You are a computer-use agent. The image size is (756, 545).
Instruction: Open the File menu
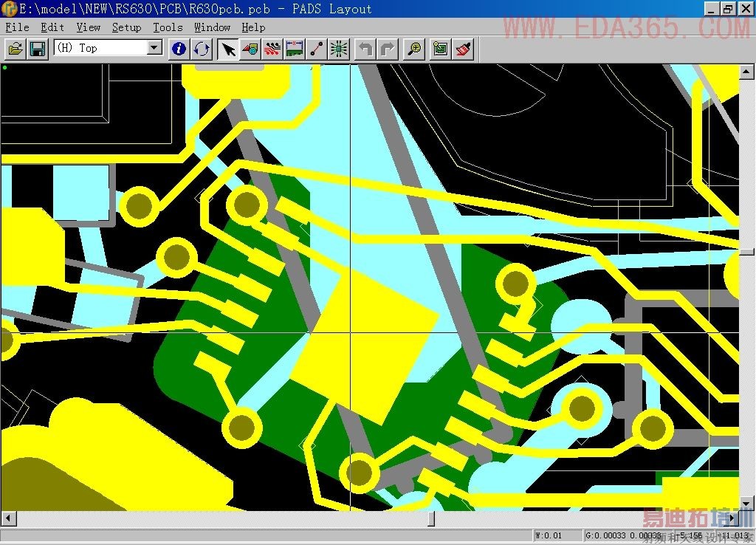click(17, 27)
